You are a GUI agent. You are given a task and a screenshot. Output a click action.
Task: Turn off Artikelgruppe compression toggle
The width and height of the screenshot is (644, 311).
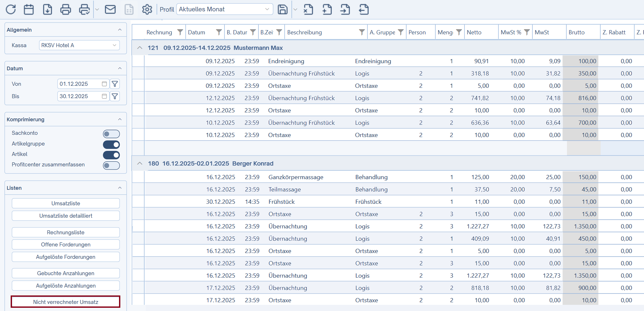(x=111, y=144)
